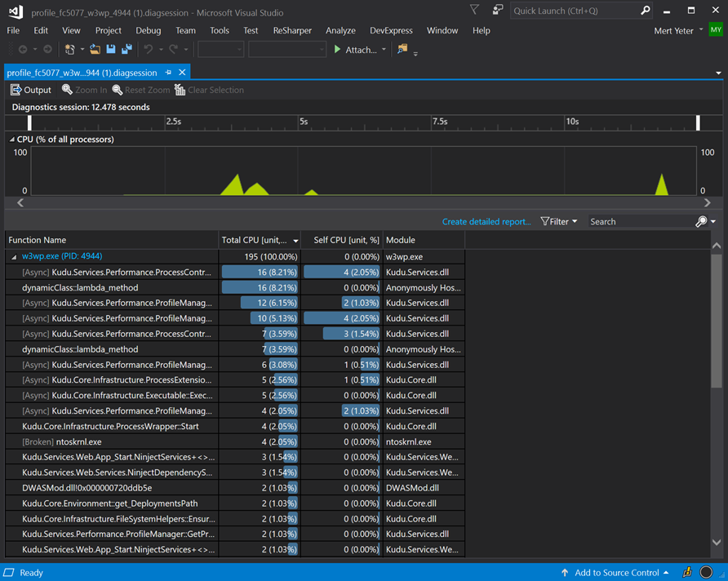This screenshot has height=581, width=728.
Task: Open the Attach button dropdown arrow
Action: tap(384, 49)
